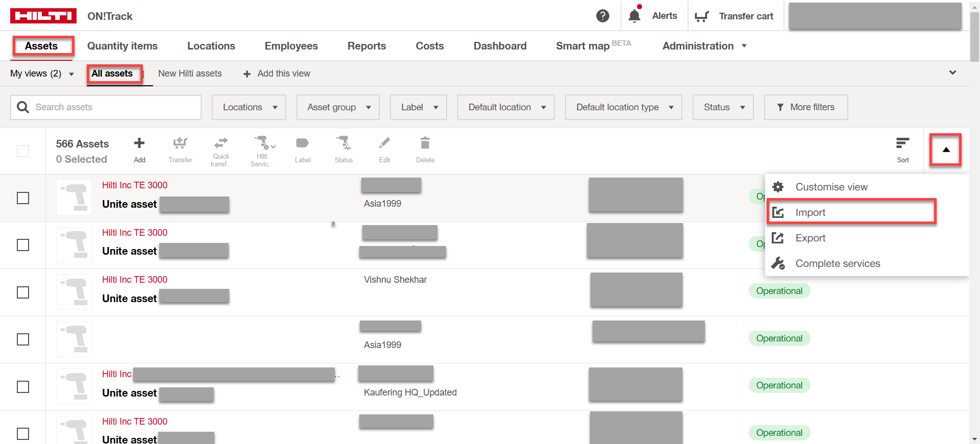980x444 pixels.
Task: Collapse the more actions arrow menu
Action: [x=946, y=150]
